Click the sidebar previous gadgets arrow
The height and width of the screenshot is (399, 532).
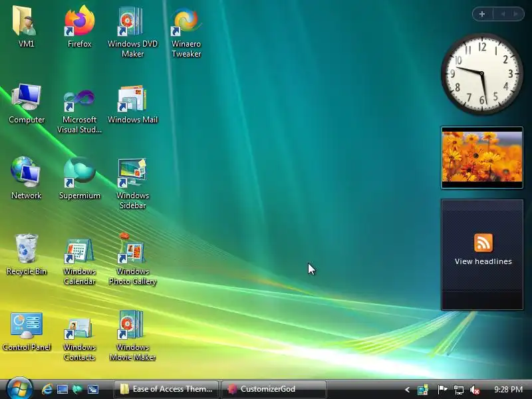click(x=503, y=14)
